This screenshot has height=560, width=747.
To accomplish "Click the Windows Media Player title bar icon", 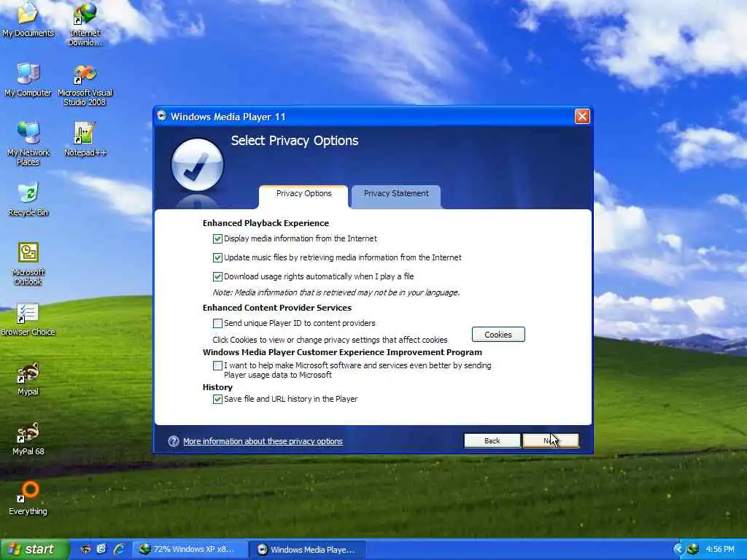I will tap(162, 116).
